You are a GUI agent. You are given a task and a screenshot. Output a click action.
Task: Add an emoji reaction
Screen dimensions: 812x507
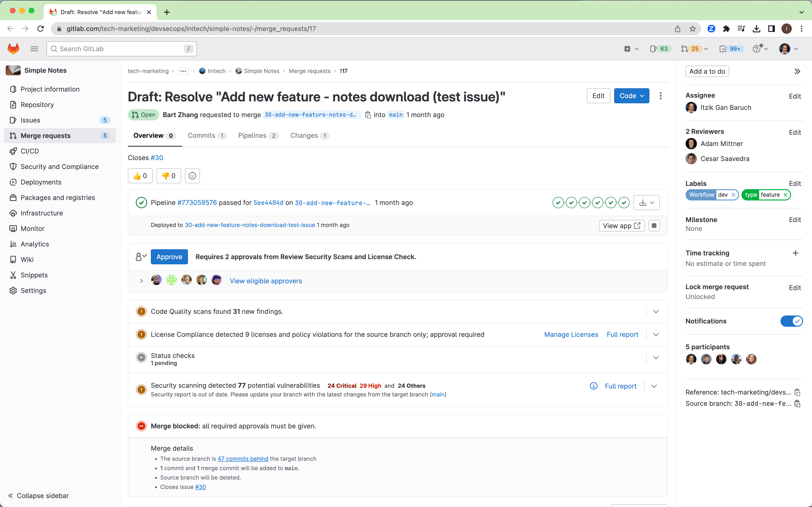point(192,176)
